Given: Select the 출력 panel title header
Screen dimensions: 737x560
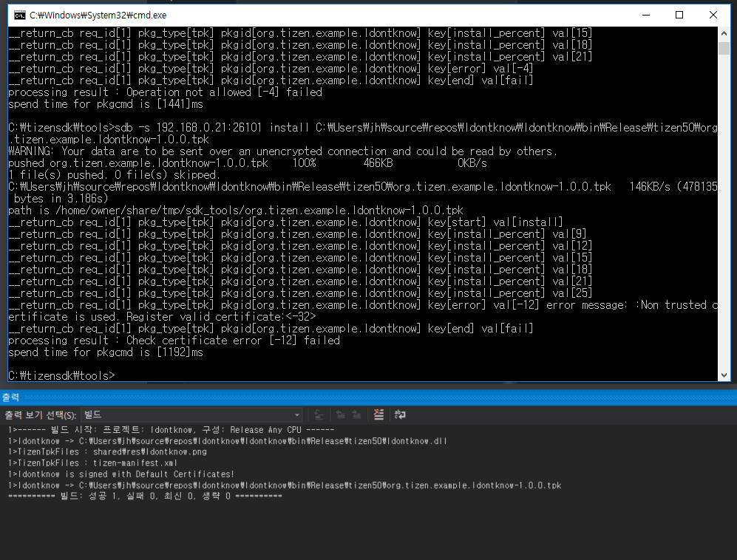Looking at the screenshot, I should pos(11,397).
